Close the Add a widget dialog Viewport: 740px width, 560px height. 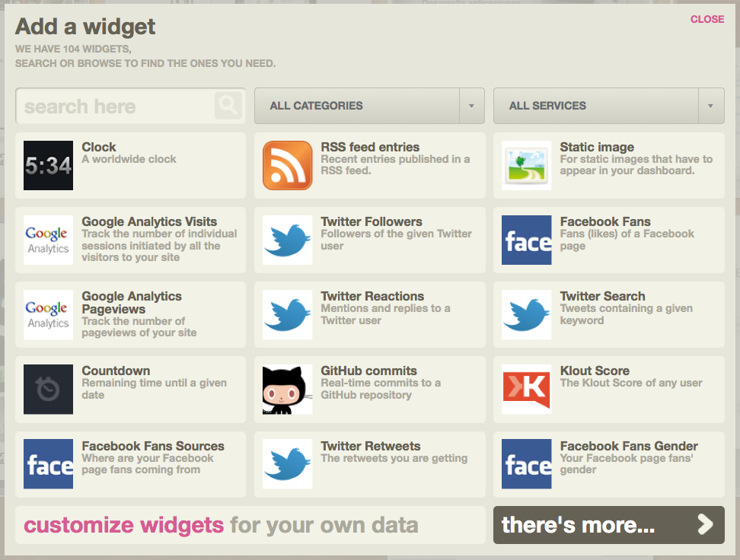[x=707, y=19]
